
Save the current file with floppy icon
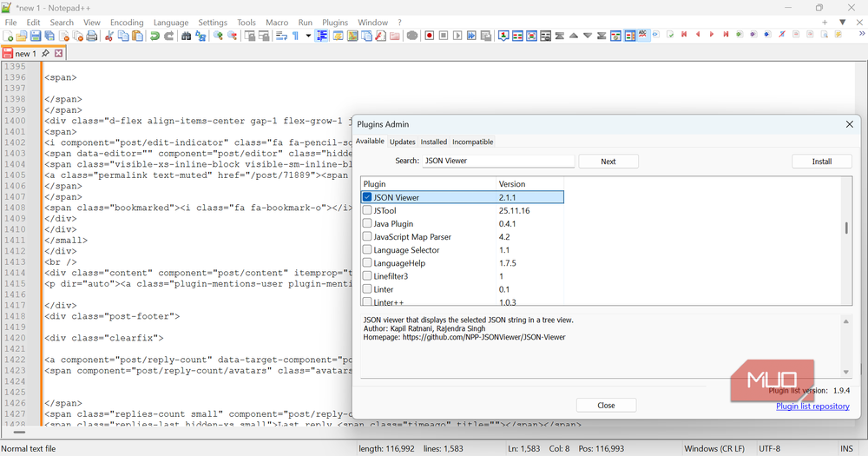[36, 36]
